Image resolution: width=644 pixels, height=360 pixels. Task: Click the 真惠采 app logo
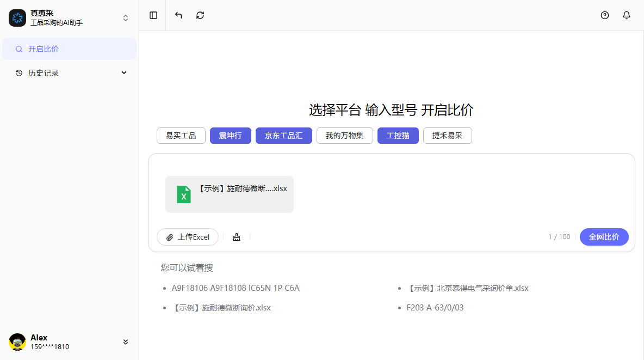[x=17, y=17]
